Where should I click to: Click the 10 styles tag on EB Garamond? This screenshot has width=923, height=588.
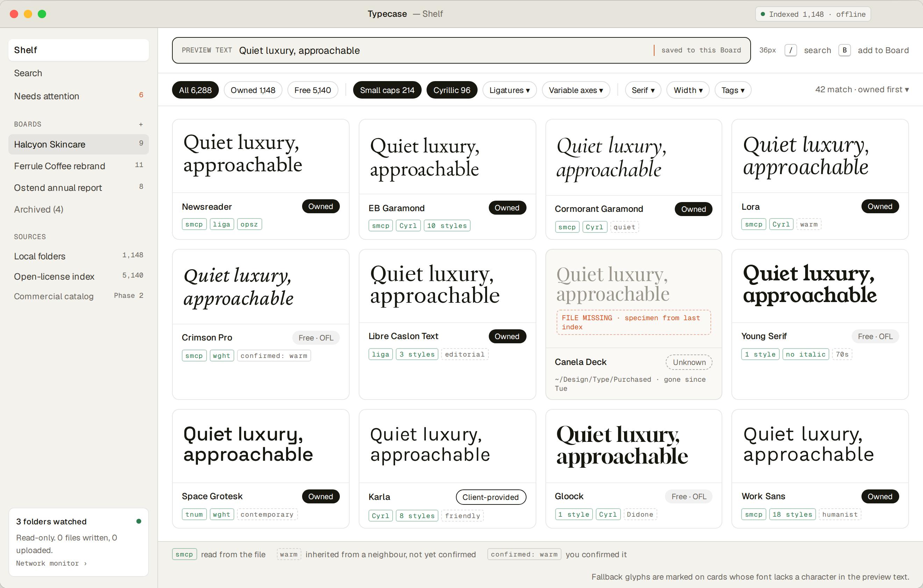click(x=447, y=226)
